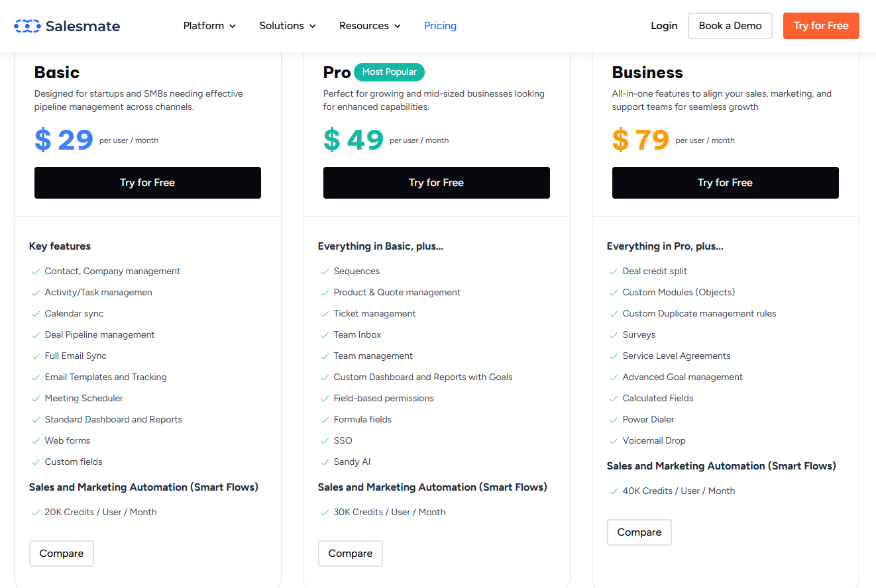Open the Solutions dropdown menu
The height and width of the screenshot is (588, 876).
pos(287,26)
